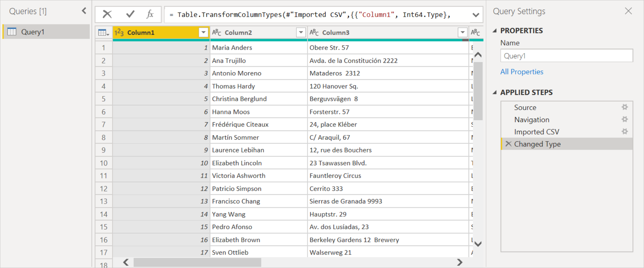The height and width of the screenshot is (268, 644).
Task: Open the Column2 filter dropdown
Action: pos(301,32)
